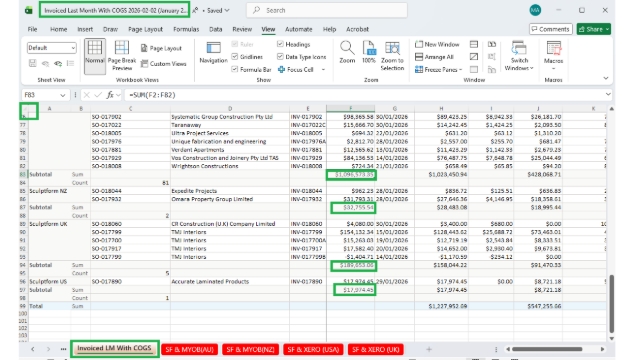Open the Comments pane

point(551,29)
